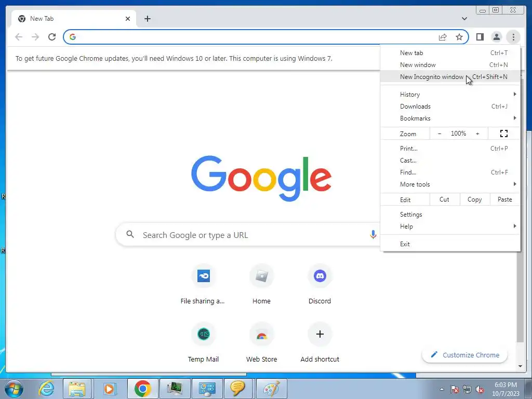Click the forward navigation arrow
The height and width of the screenshot is (399, 532).
pyautogui.click(x=35, y=37)
